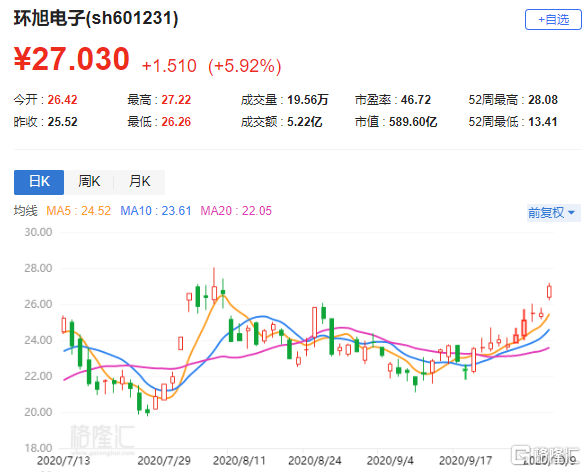Click the 2020/7/13 date axis label
The width and height of the screenshot is (586, 472).
point(64,460)
